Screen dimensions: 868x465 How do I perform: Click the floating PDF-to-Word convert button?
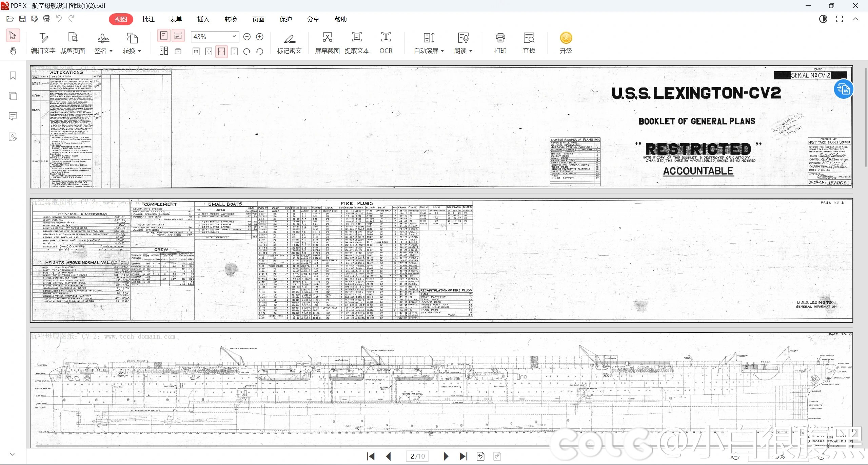844,89
